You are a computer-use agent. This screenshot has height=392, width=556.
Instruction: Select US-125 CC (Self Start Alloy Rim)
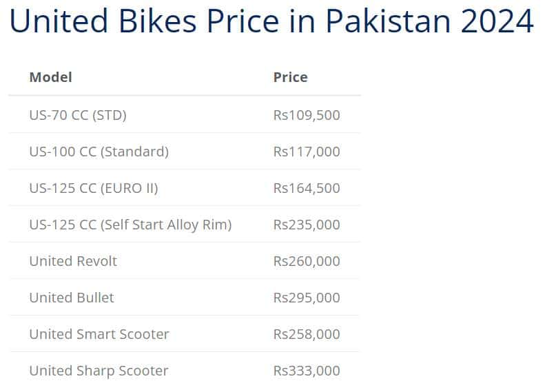point(130,225)
